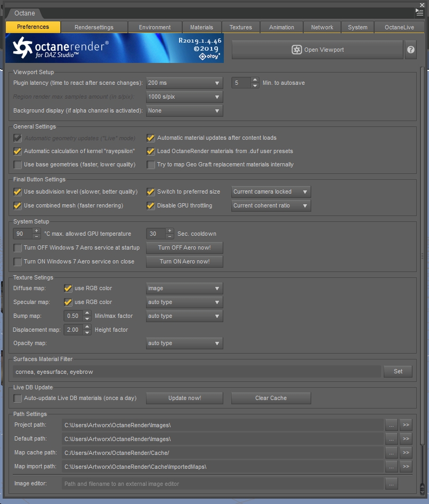Decrease max GPU temperature value

[x=36, y=237]
